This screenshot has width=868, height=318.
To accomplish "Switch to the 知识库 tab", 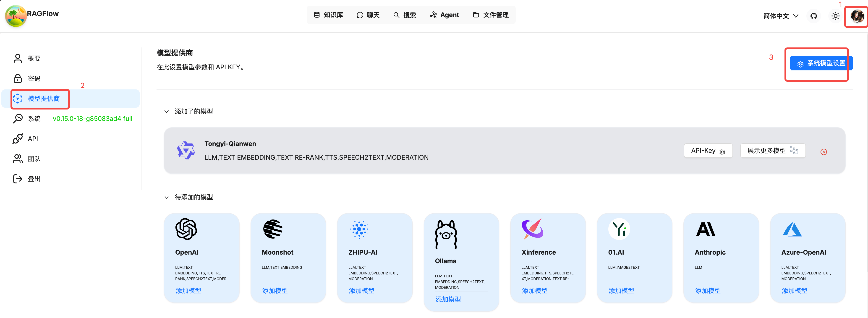I will pos(328,15).
